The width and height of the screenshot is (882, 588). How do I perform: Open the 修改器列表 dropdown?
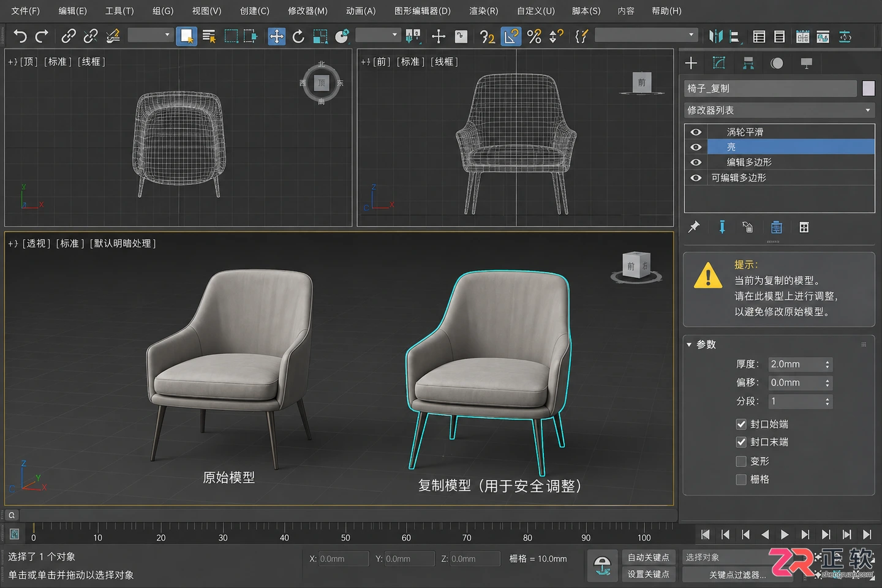click(x=779, y=110)
